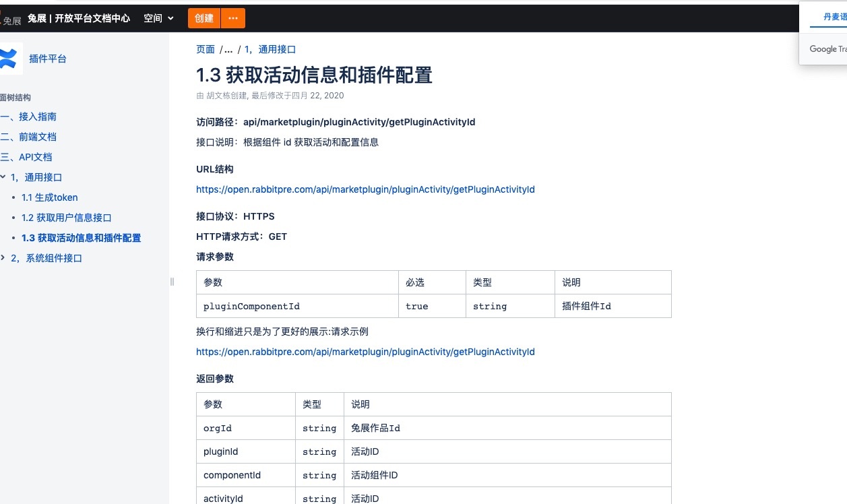Click the 必选 column header
The width and height of the screenshot is (847, 504).
click(x=432, y=282)
